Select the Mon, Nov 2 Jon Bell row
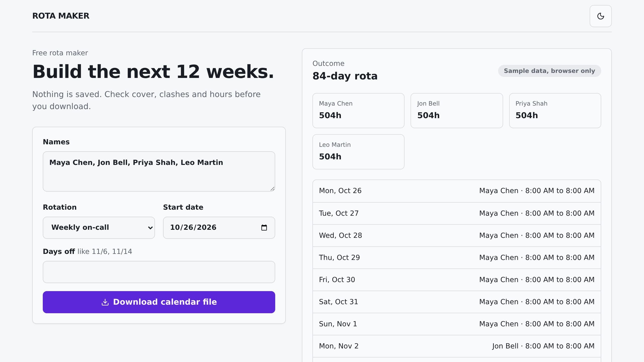 457,346
